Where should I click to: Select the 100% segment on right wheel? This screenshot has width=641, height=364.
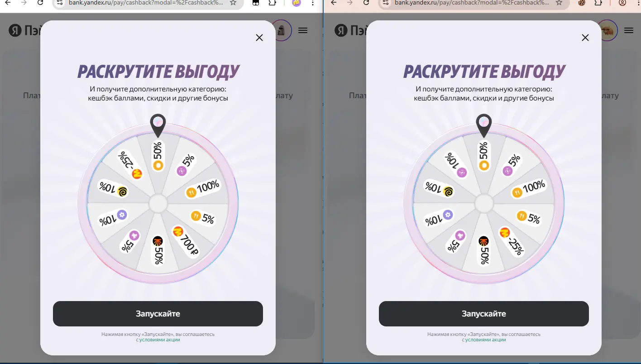coord(529,188)
